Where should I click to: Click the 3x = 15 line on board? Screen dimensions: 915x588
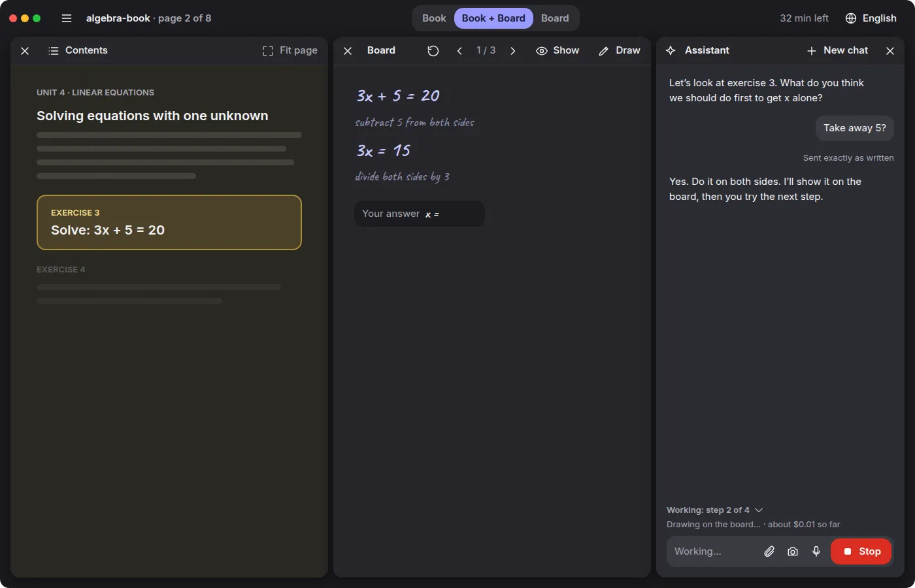(384, 151)
